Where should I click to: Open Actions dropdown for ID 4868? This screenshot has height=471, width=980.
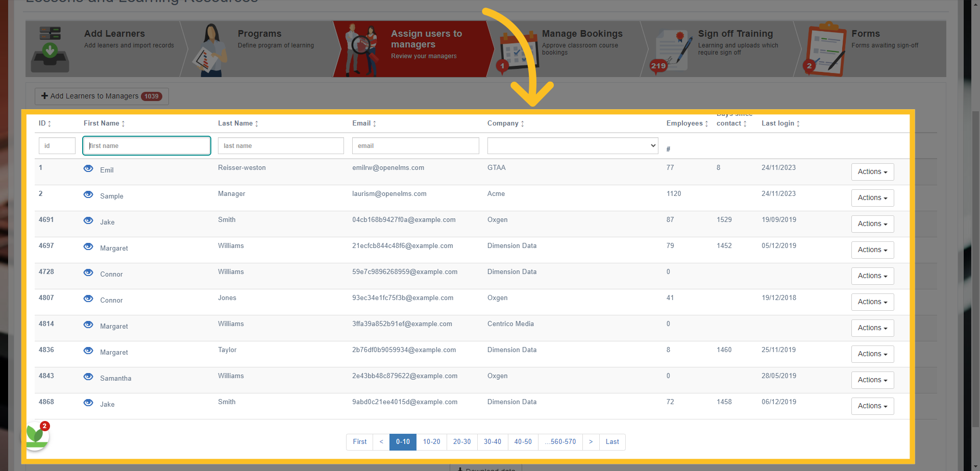(x=872, y=406)
